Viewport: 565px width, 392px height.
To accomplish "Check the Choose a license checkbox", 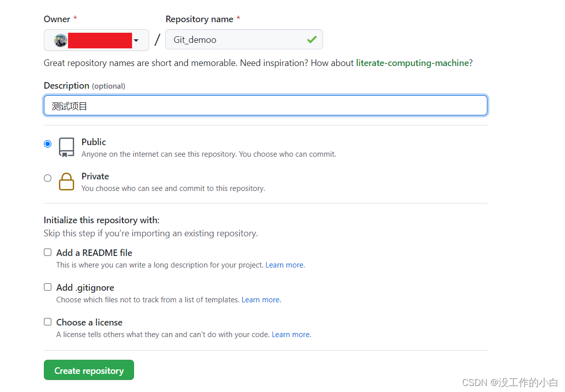I will [x=47, y=322].
